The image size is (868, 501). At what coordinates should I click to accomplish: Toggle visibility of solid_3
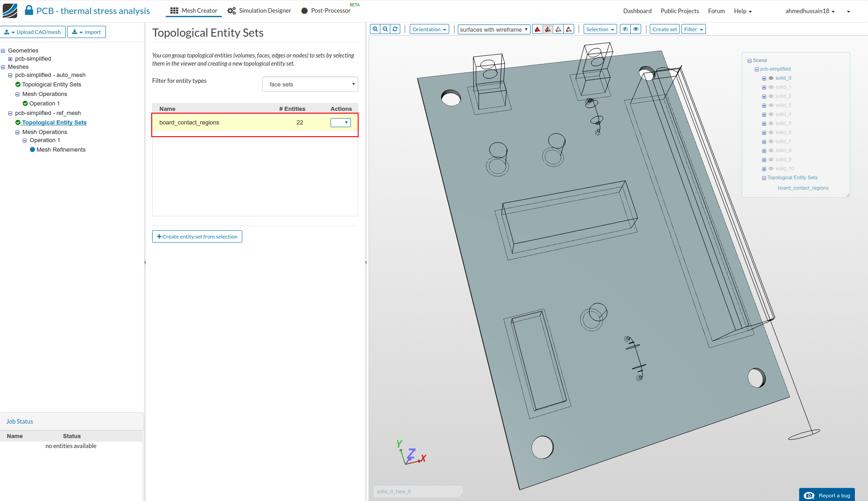click(771, 105)
